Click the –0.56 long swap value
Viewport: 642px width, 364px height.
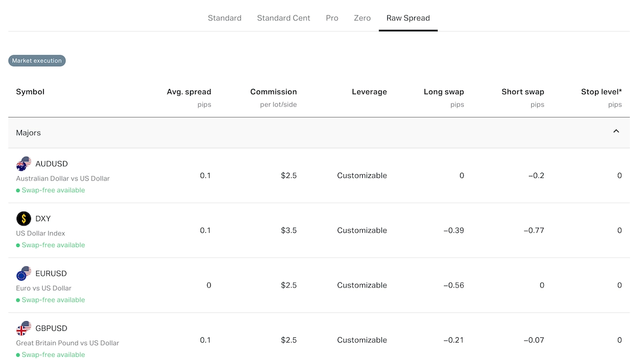(x=454, y=285)
